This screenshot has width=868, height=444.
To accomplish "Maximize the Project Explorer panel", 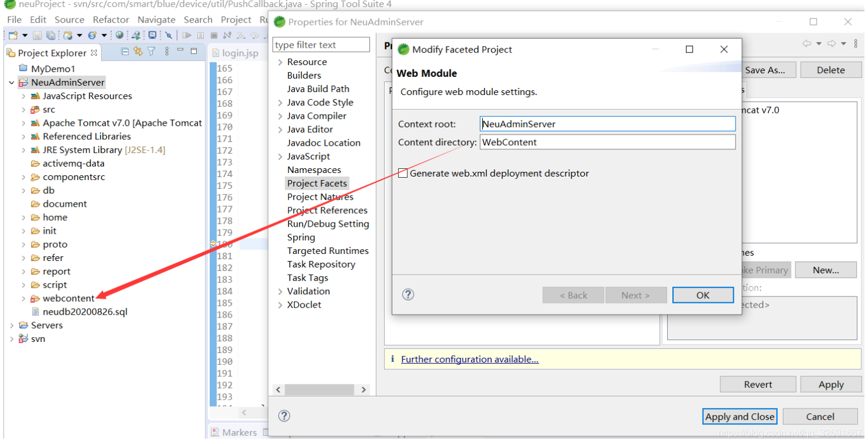I will [x=194, y=51].
